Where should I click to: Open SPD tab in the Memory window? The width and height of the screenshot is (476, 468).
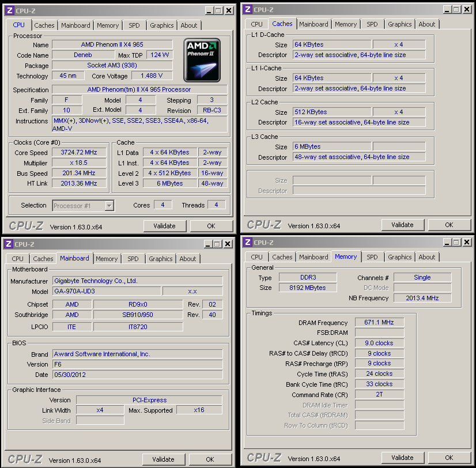372,257
